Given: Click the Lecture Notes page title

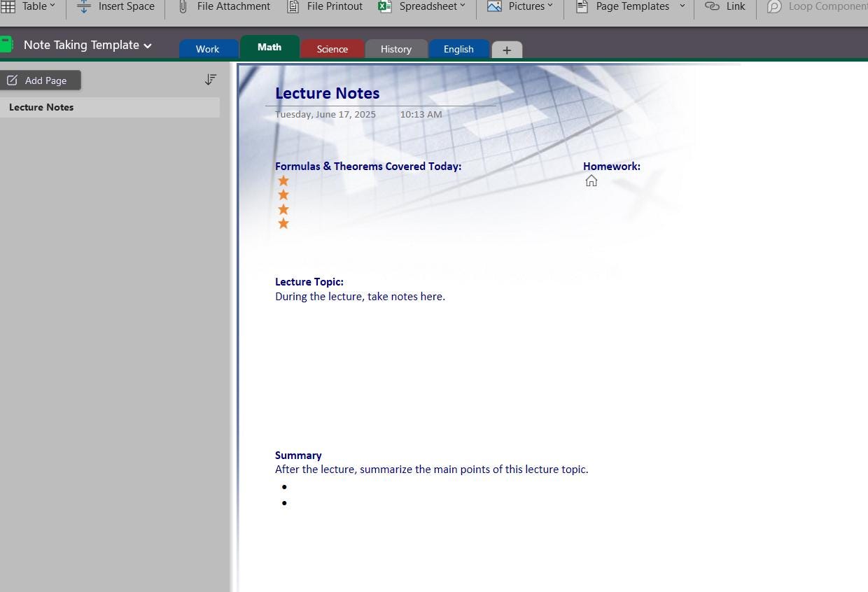Looking at the screenshot, I should pos(328,93).
